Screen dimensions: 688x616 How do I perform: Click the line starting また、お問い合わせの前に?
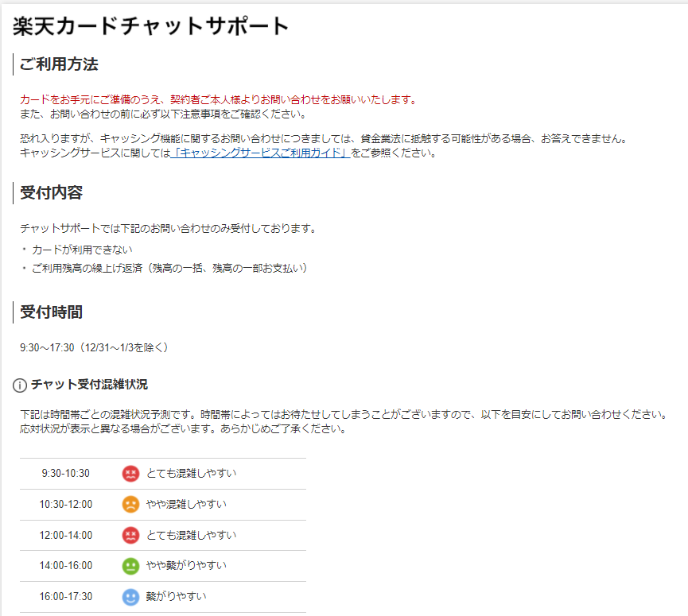tap(163, 114)
